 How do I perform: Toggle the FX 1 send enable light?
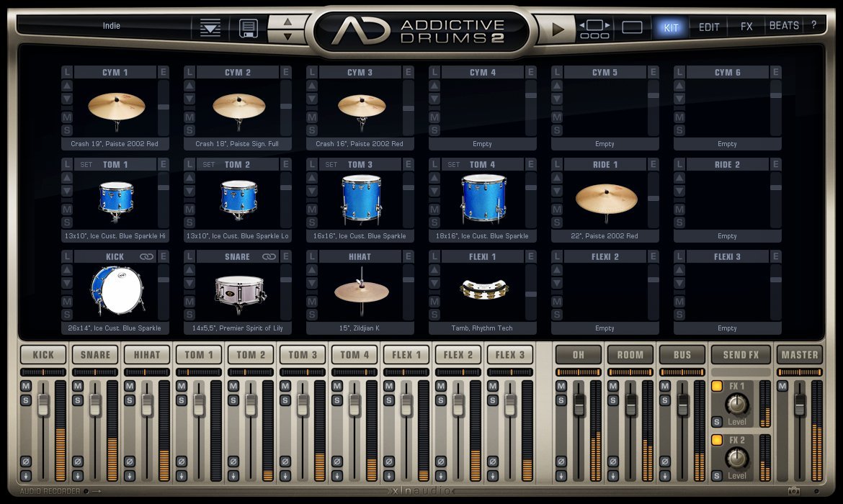tap(717, 386)
